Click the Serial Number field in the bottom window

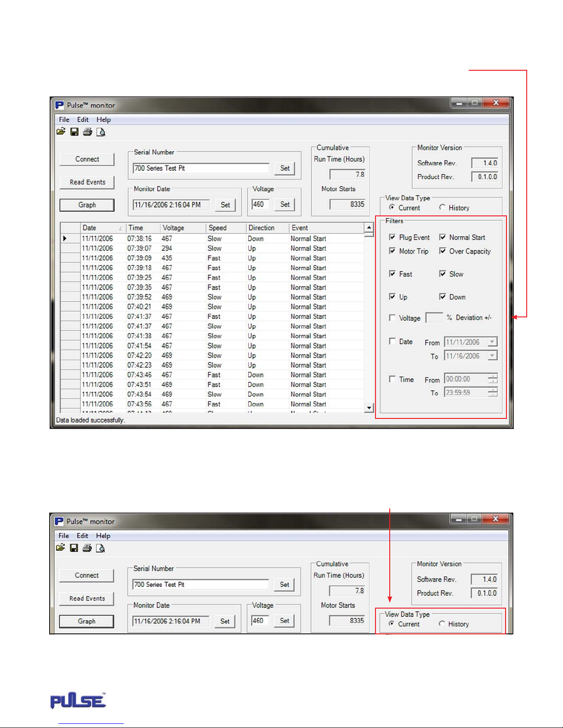[x=200, y=584]
